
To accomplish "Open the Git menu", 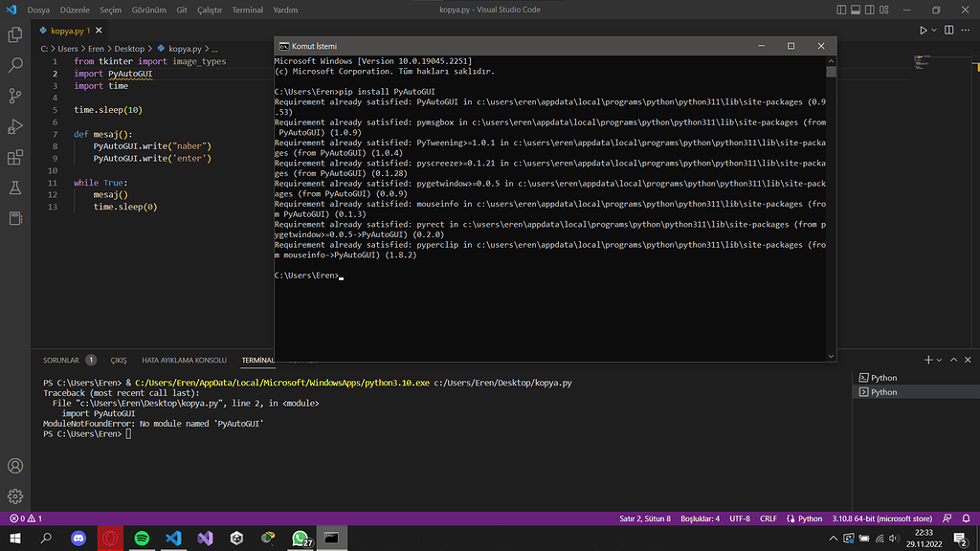I will (x=182, y=10).
